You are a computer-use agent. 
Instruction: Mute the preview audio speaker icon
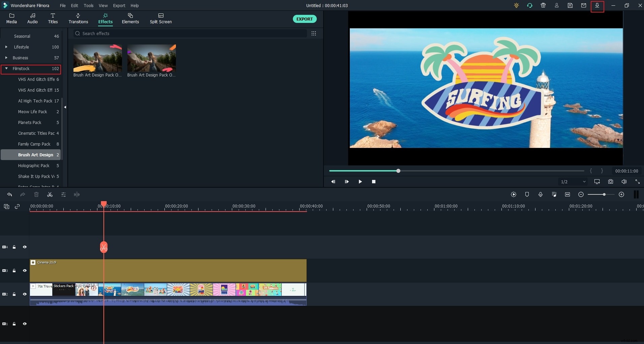point(624,182)
